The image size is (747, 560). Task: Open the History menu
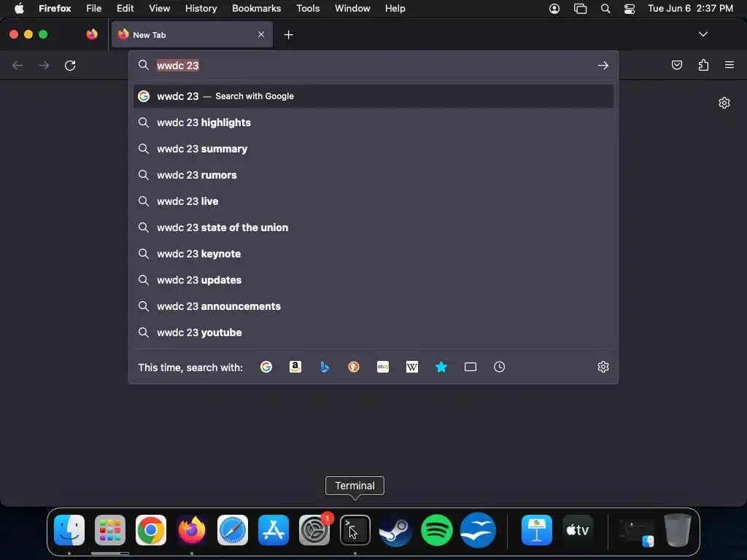[x=201, y=8]
